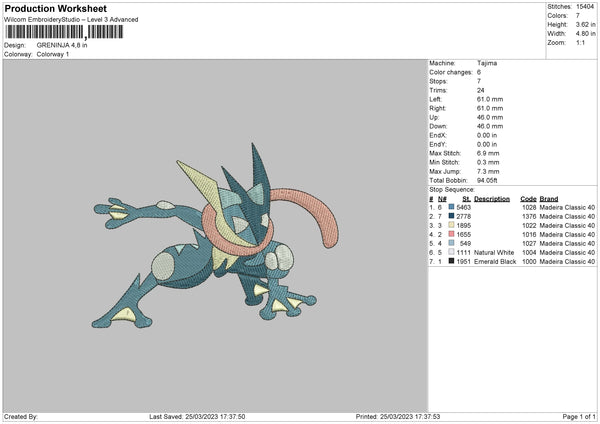Click the 'Color changes:' label
Viewport: 600px width, 424px height.
point(451,72)
